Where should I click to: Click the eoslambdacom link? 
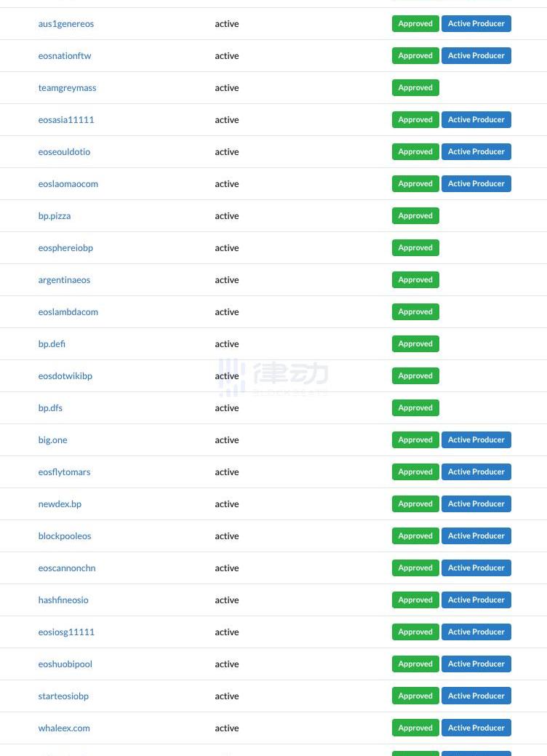(x=68, y=312)
